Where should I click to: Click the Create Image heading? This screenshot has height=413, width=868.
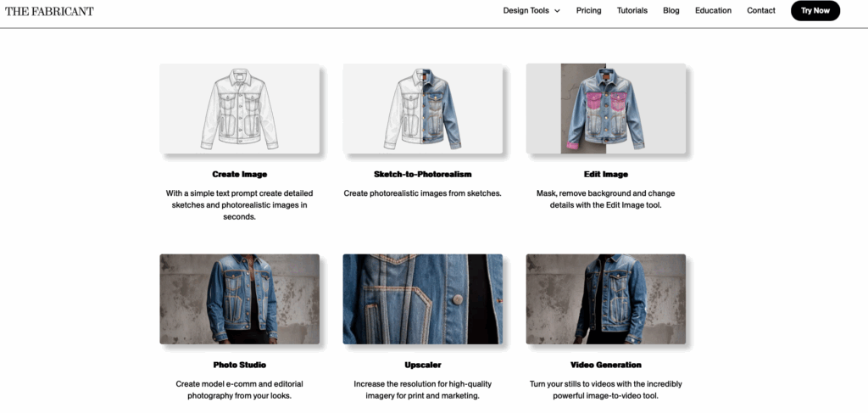[x=240, y=175]
